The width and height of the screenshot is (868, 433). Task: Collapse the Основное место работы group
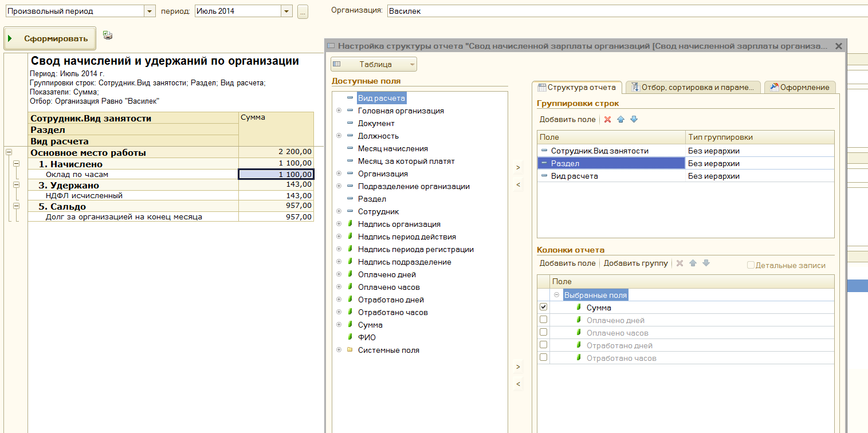click(9, 152)
